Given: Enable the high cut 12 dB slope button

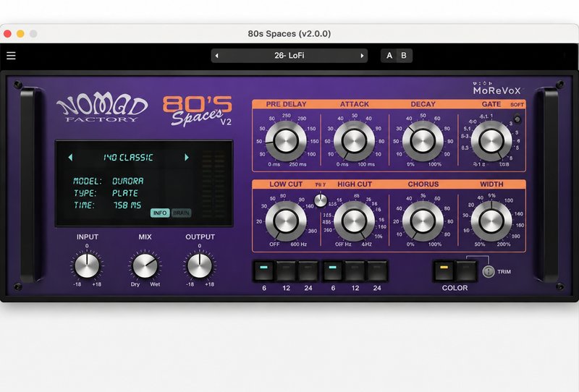Looking at the screenshot, I should 355,271.
